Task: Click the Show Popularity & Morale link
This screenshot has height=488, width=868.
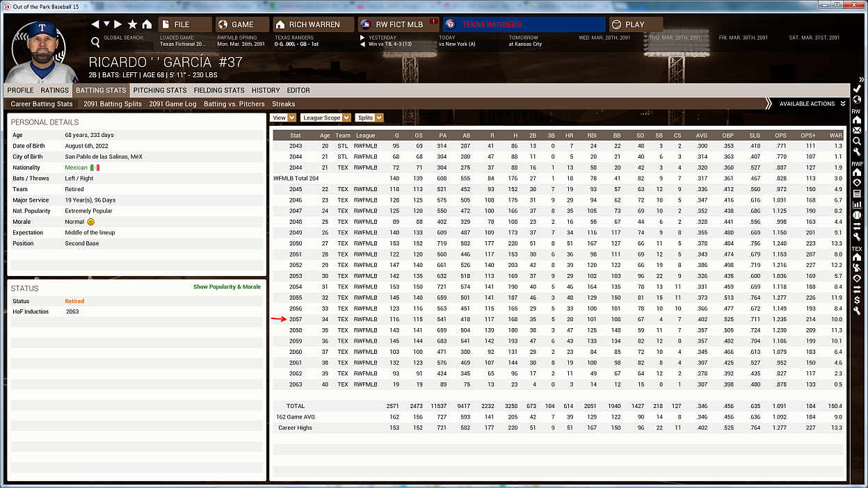Action: (x=227, y=287)
